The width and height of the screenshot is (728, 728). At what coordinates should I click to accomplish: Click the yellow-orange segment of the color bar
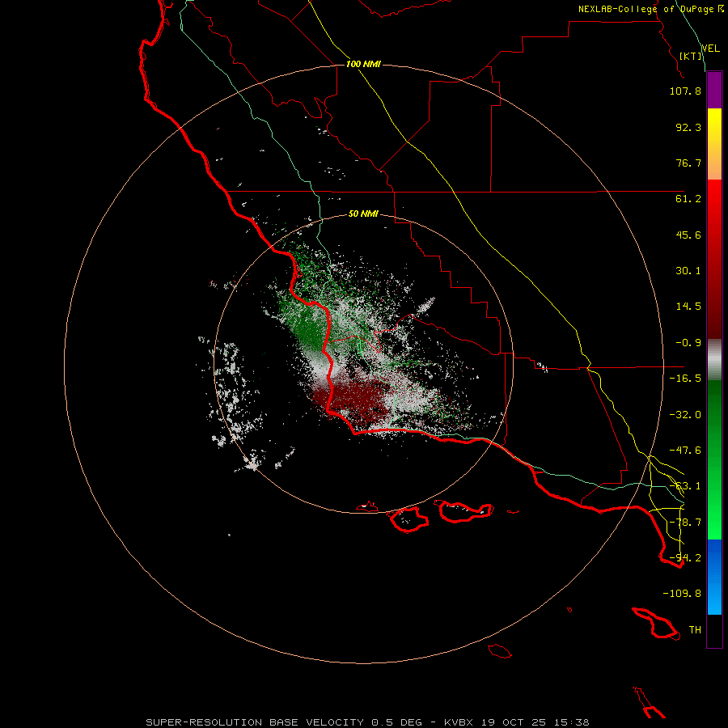(x=714, y=144)
